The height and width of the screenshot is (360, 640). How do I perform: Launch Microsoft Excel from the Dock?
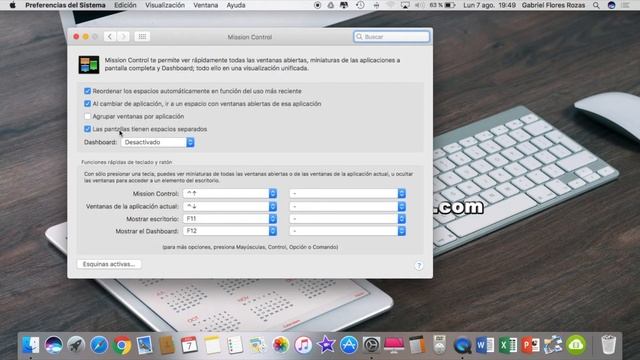pyautogui.click(x=508, y=345)
